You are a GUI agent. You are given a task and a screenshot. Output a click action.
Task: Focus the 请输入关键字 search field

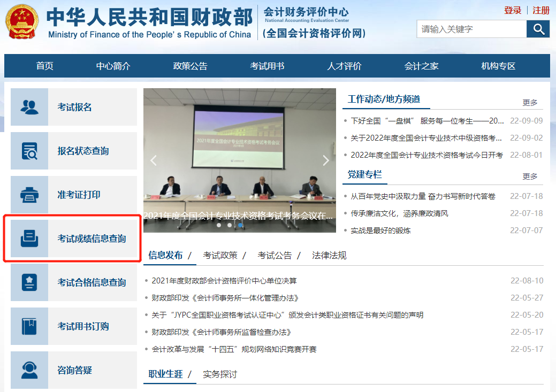(x=471, y=29)
